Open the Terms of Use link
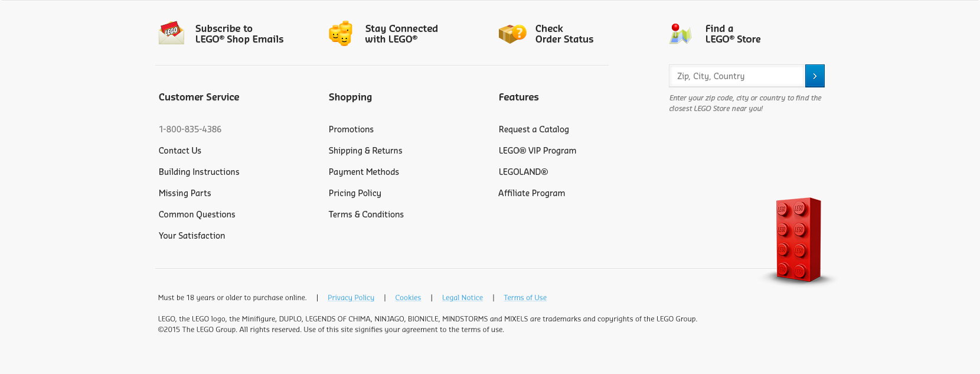Image resolution: width=980 pixels, height=374 pixels. click(525, 298)
